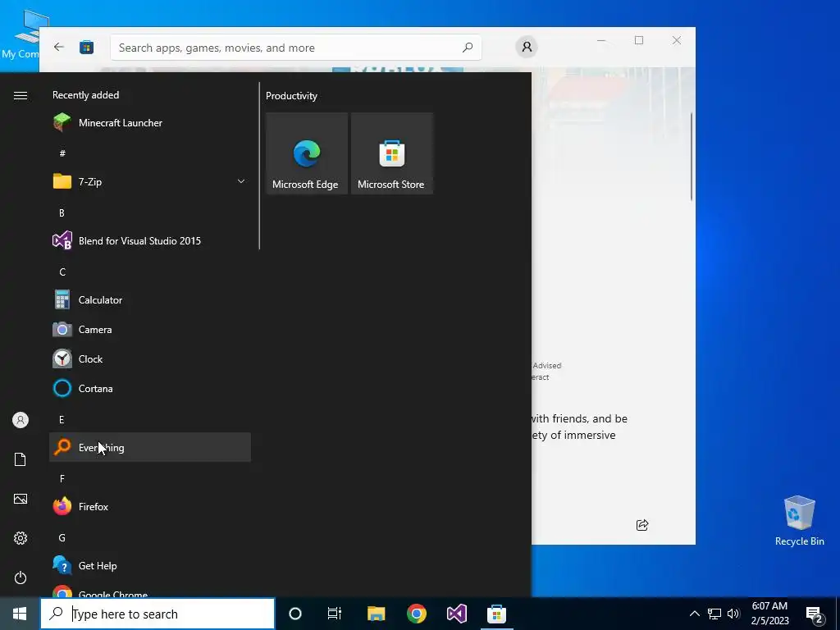Viewport: 840px width, 630px height.
Task: Open Documents from the Start sidebar
Action: [x=21, y=459]
